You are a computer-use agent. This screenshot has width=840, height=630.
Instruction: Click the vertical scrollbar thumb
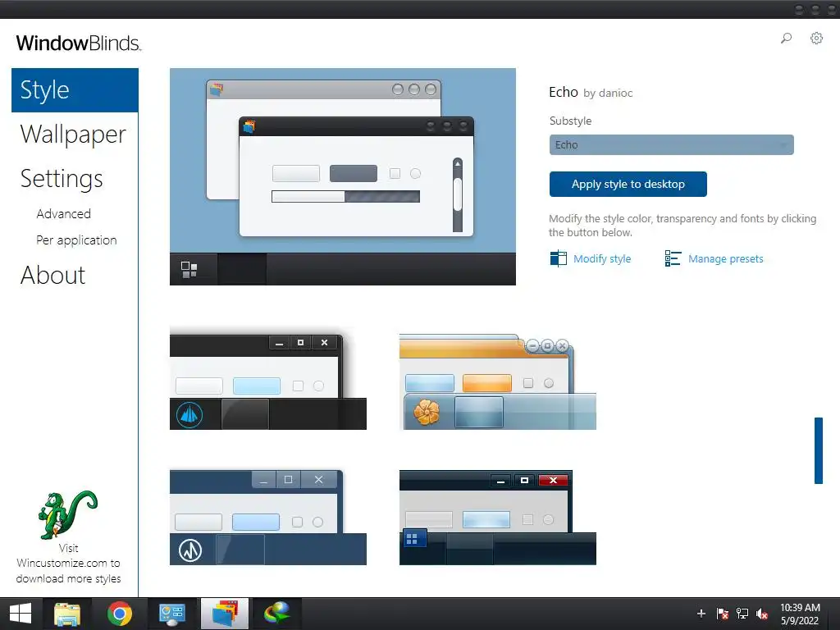coord(818,450)
